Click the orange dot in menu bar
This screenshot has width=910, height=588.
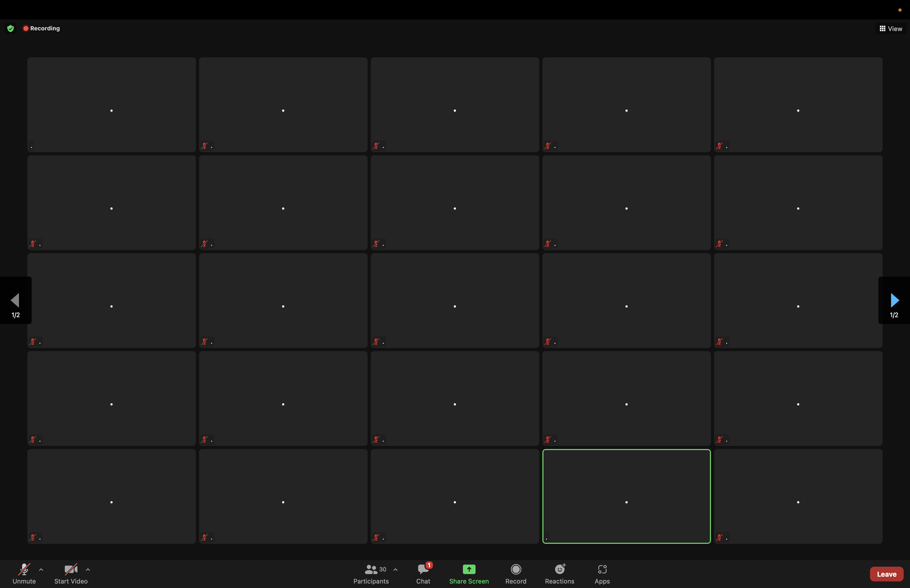(900, 10)
